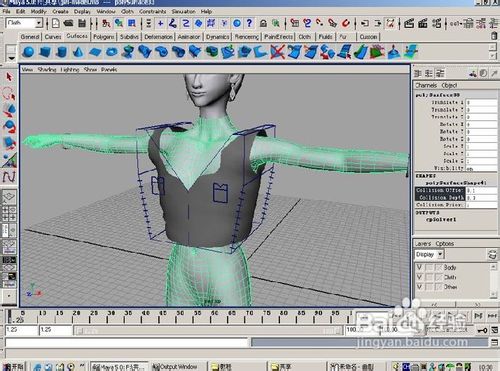
Task: Switch to single perspective view layout
Action: click(x=9, y=197)
